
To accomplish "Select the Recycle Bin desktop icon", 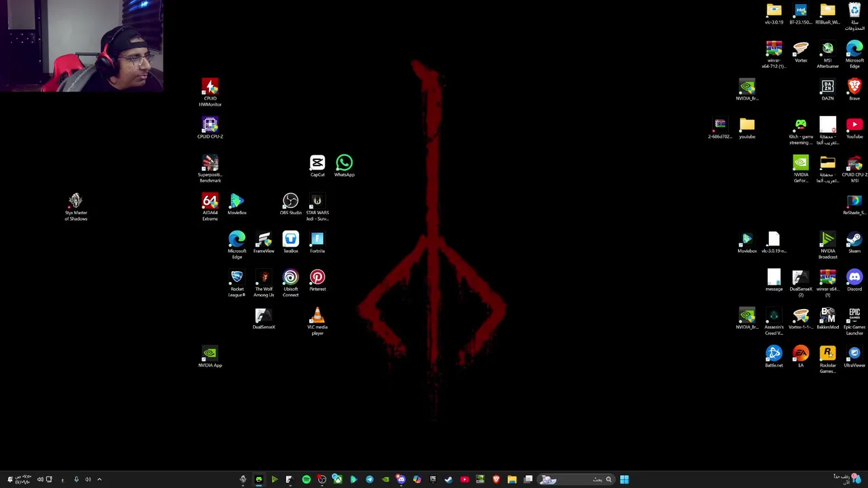I will tap(854, 17).
